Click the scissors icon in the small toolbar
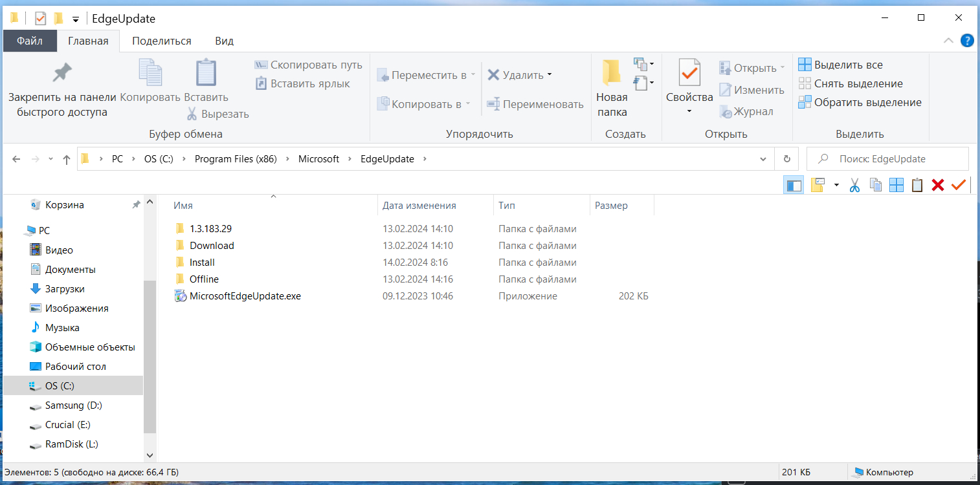Screen dimensions: 980x485 [854, 186]
